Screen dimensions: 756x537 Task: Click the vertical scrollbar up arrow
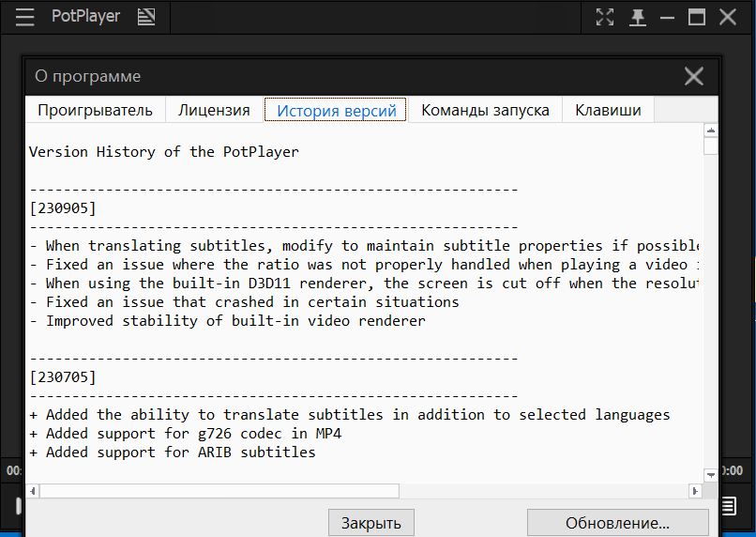[x=711, y=130]
